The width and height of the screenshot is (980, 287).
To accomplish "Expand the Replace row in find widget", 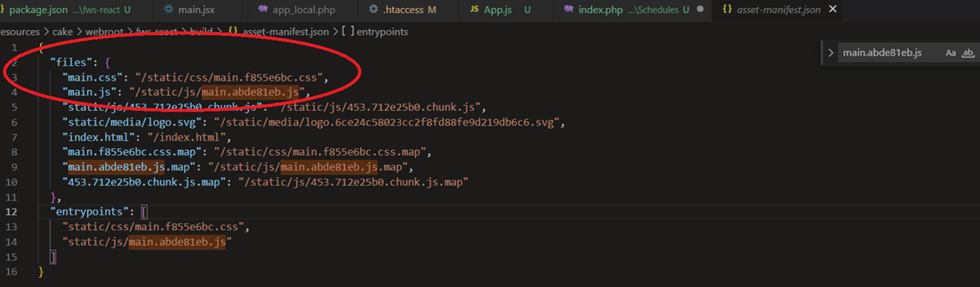I will [830, 53].
